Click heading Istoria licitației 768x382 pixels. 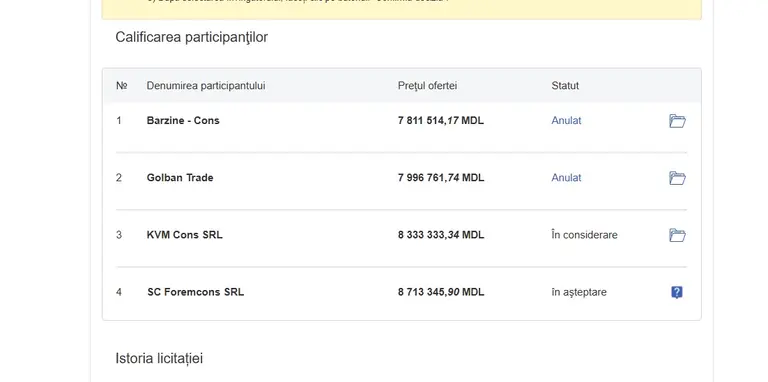[159, 358]
